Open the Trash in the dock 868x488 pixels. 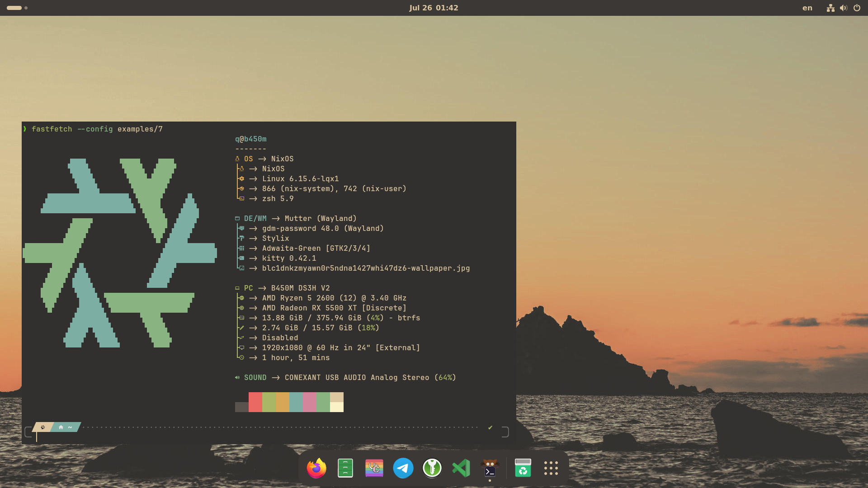(x=523, y=468)
